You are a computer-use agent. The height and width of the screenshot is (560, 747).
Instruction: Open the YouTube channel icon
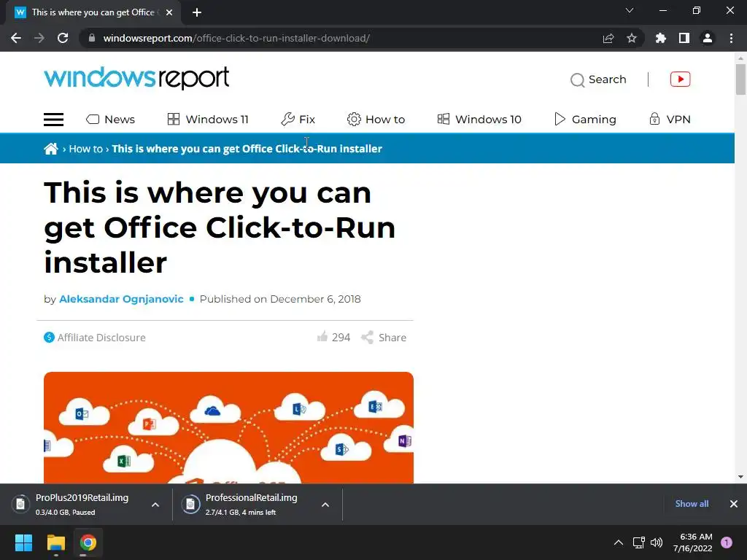pos(681,79)
